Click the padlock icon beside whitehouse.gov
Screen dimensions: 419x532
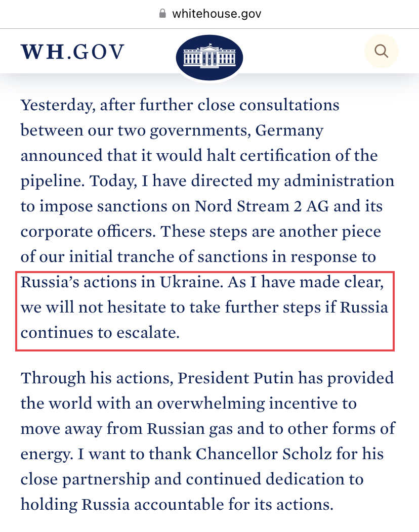[x=162, y=14]
